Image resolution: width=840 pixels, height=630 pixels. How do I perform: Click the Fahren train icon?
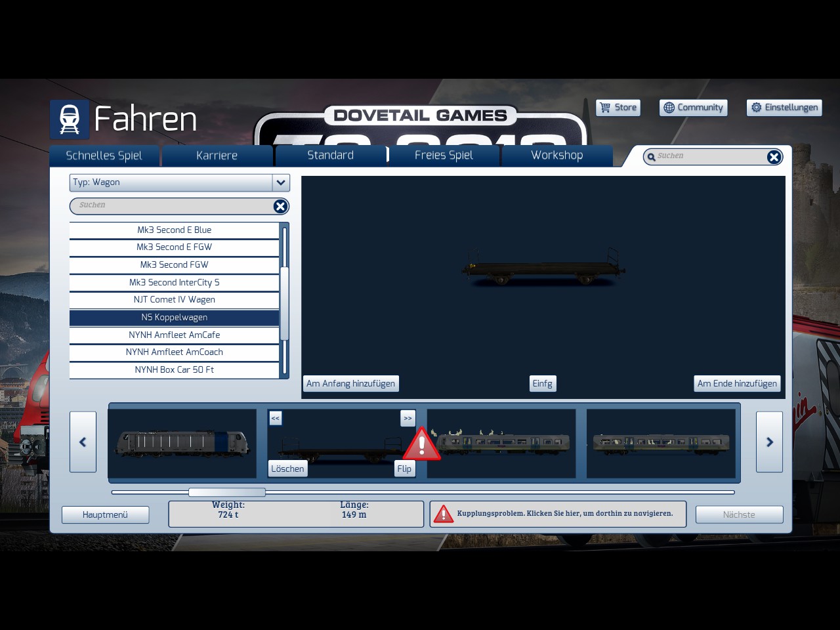tap(70, 119)
